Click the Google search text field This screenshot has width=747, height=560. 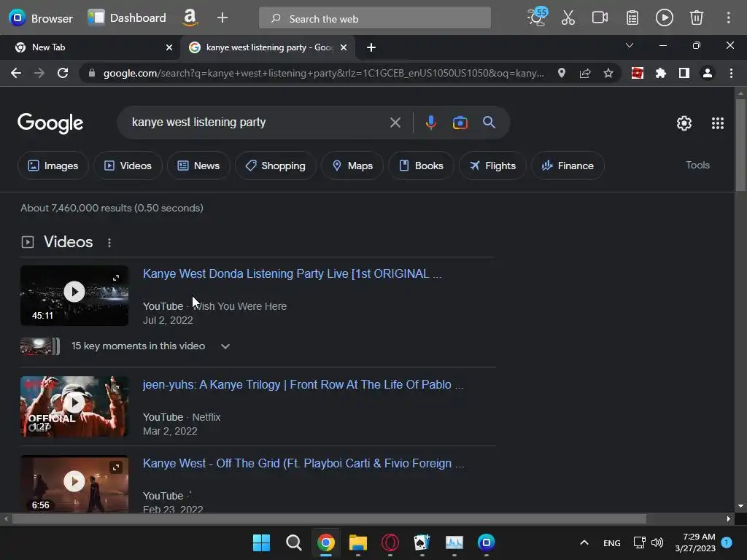(258, 122)
